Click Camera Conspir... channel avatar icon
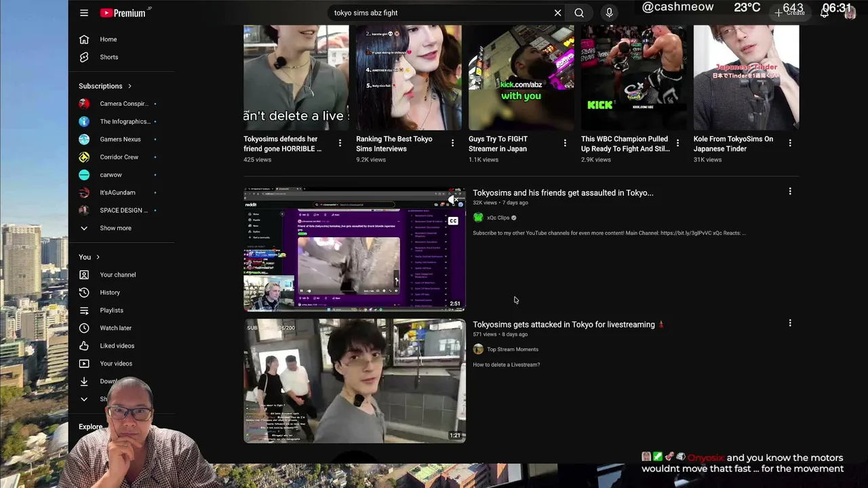This screenshot has width=868, height=488. (84, 104)
